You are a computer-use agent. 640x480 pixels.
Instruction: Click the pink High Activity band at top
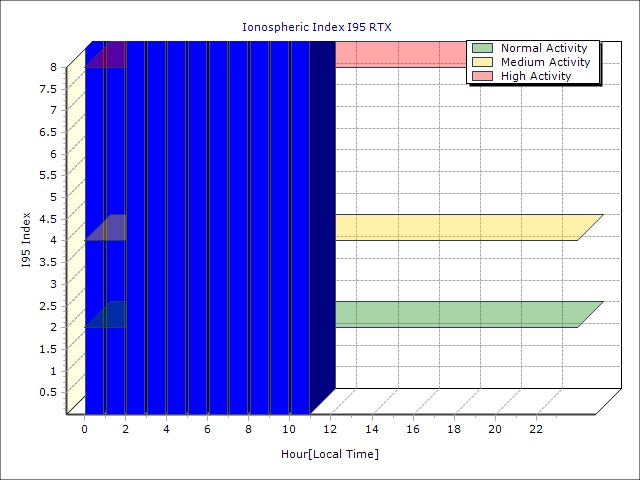(400, 54)
